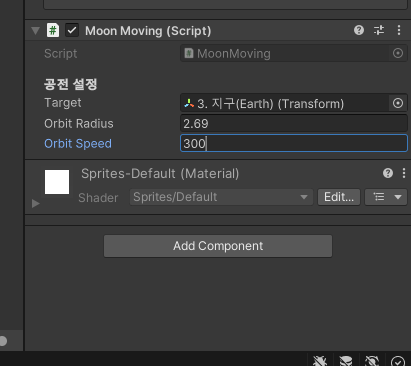The image size is (411, 366).
Task: Open Moon Moving component options menu
Action: point(399,30)
